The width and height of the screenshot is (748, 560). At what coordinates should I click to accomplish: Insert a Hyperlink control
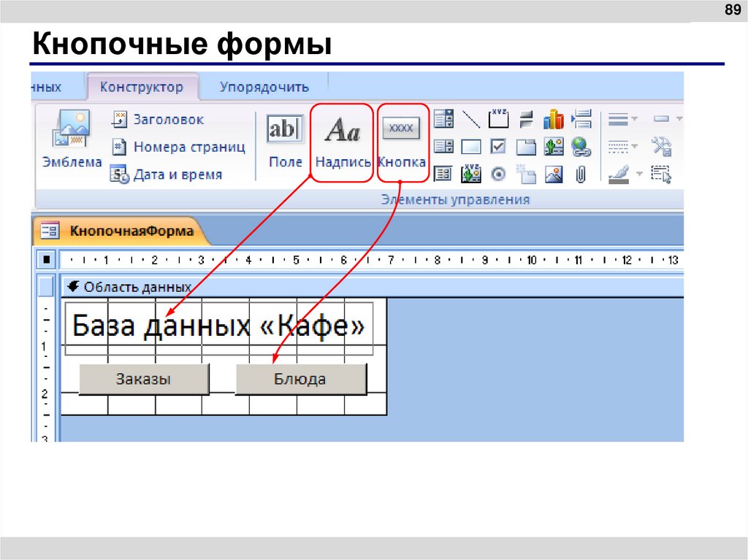[582, 146]
